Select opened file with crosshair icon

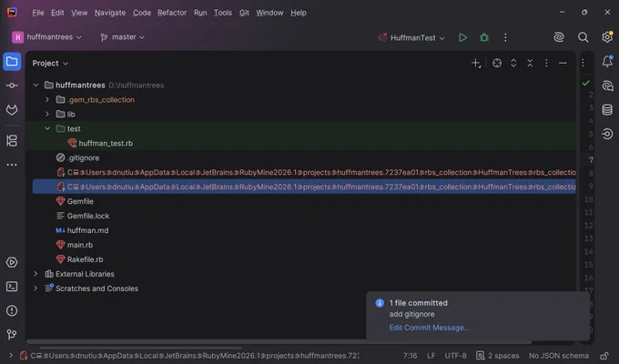click(x=497, y=63)
